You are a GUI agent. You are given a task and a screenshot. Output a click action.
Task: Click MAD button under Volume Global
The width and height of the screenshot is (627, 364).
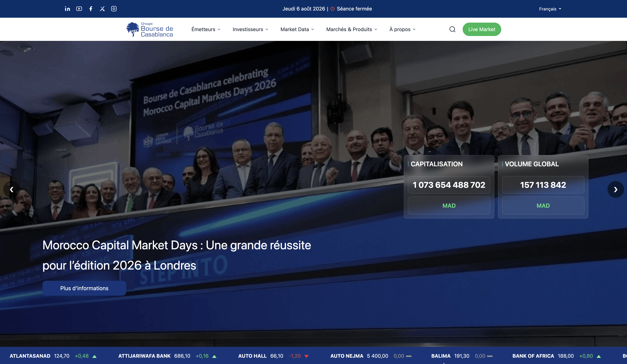point(543,206)
